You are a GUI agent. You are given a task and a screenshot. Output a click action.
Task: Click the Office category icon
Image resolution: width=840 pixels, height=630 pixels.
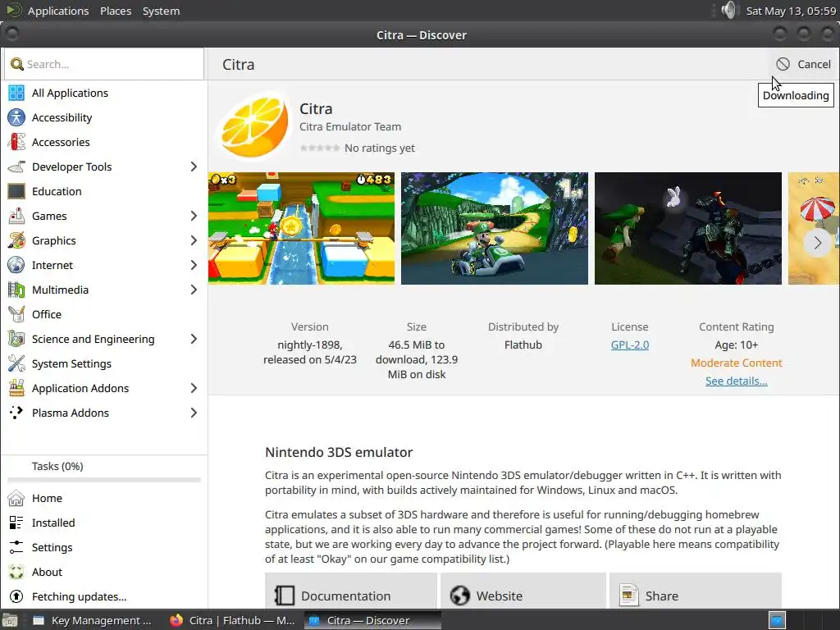click(x=16, y=314)
